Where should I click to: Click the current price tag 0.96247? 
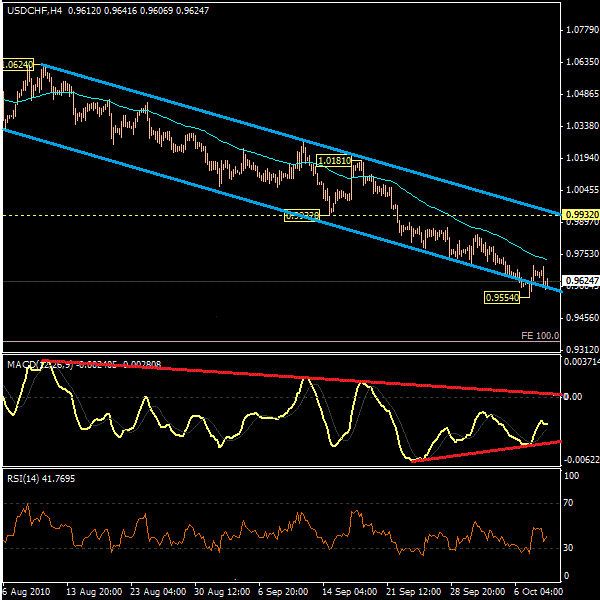tap(582, 280)
